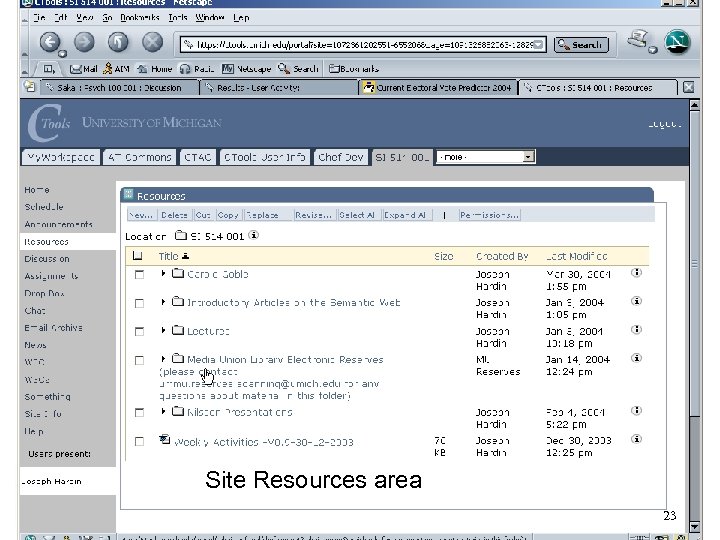The image size is (720, 540).
Task: Click the info icon beside SI 514 001 location
Action: (x=253, y=236)
